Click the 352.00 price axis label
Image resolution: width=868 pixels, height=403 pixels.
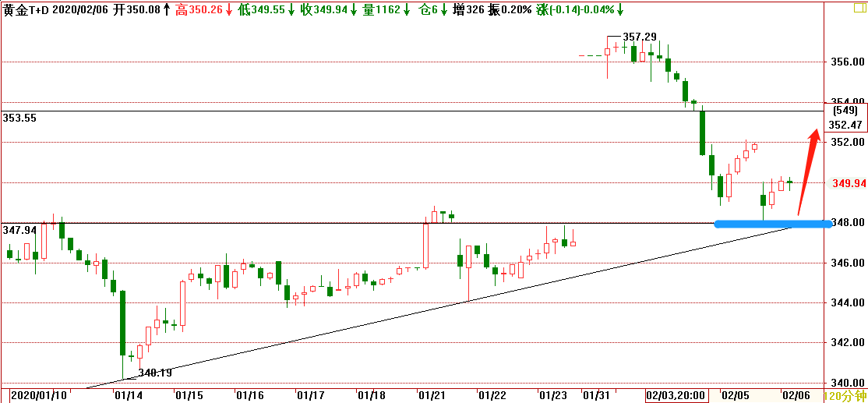(x=846, y=143)
